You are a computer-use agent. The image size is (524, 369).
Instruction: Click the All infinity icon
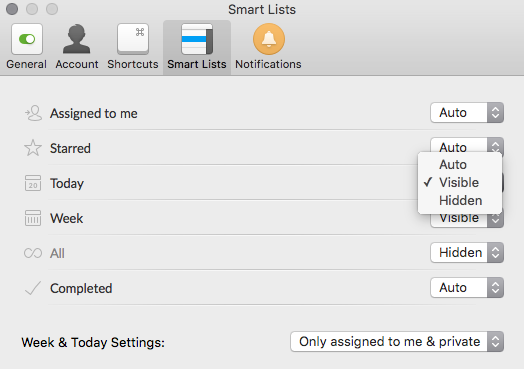tap(33, 253)
